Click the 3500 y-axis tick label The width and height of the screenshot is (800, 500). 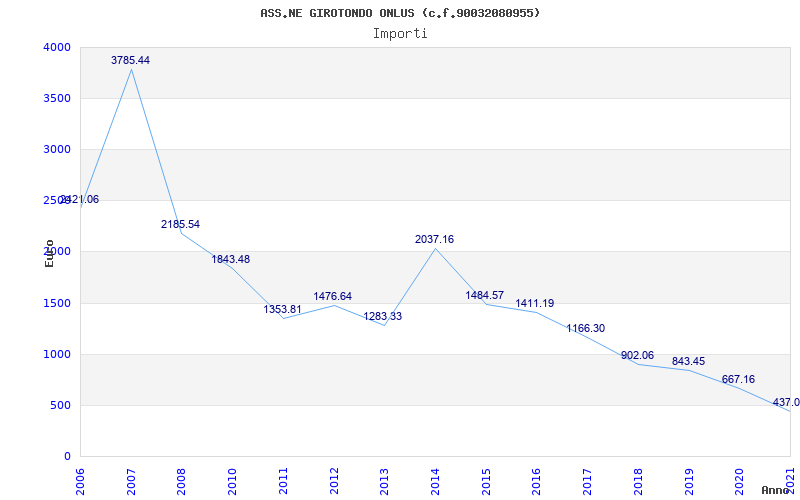click(x=55, y=98)
